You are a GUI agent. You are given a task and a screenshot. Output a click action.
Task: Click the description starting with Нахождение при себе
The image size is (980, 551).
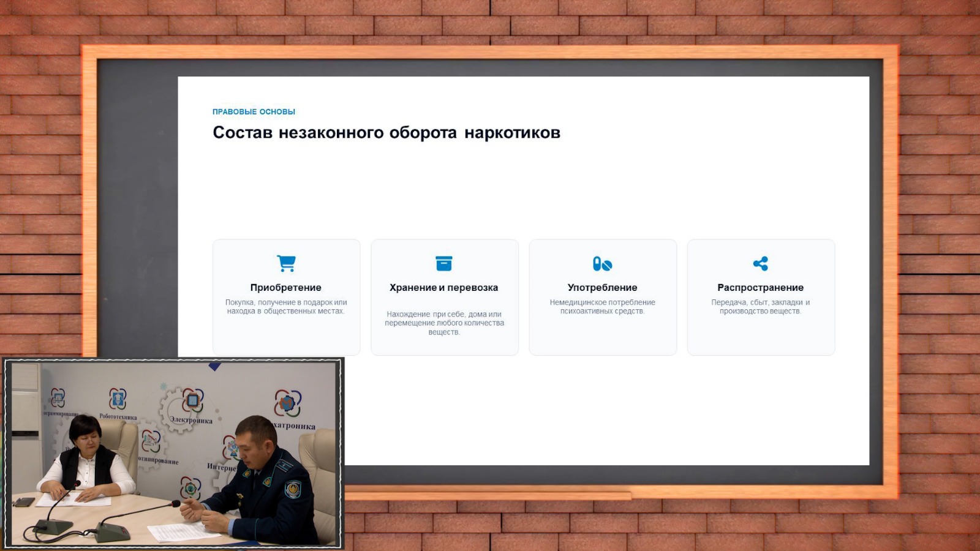[444, 323]
